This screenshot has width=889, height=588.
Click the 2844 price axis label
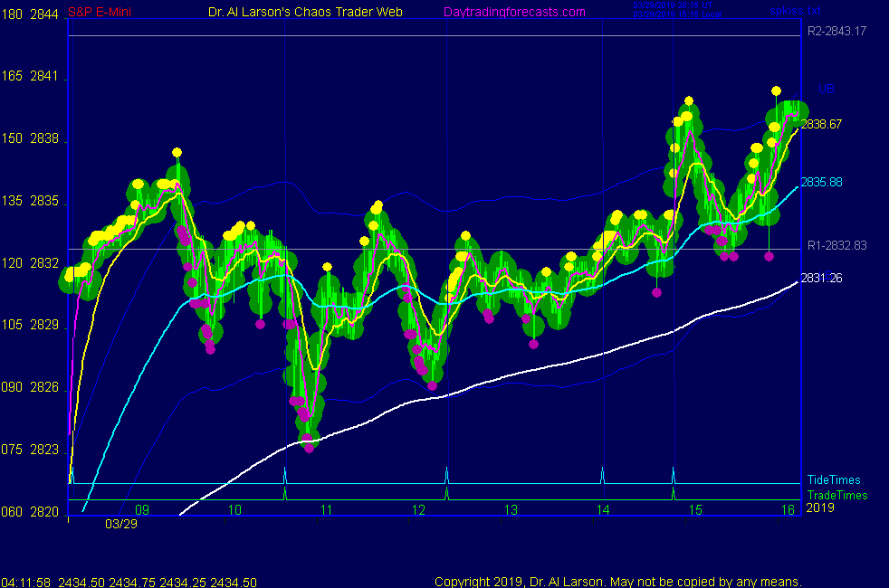[x=44, y=14]
